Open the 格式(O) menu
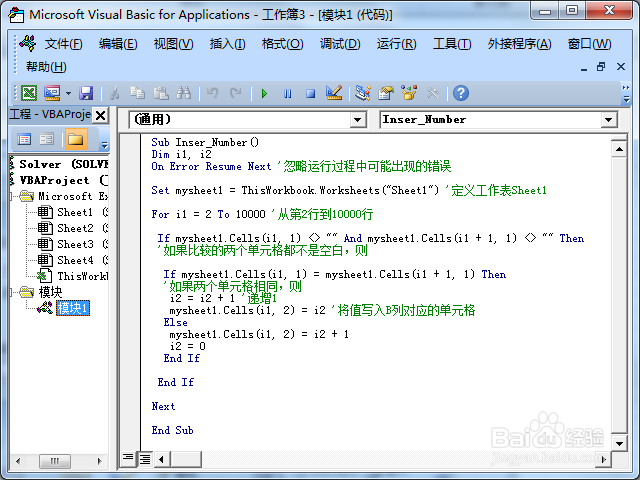Screen dimensions: 640x480 [282, 44]
